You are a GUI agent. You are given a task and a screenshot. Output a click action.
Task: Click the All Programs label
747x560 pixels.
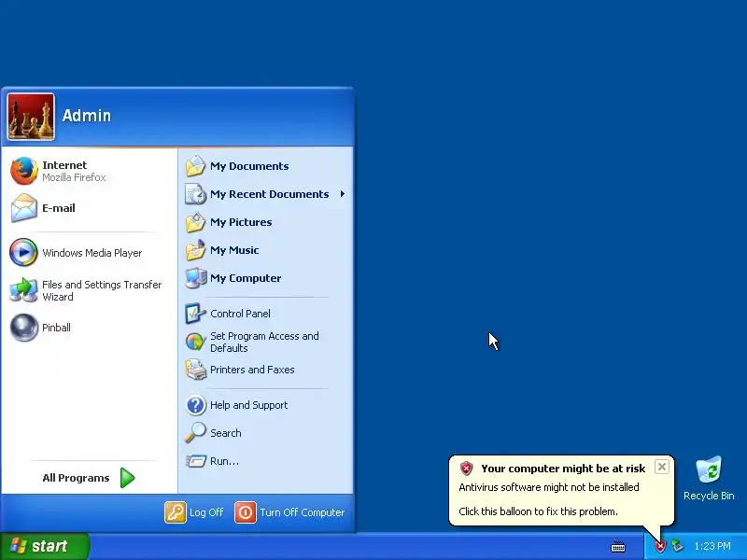click(76, 478)
